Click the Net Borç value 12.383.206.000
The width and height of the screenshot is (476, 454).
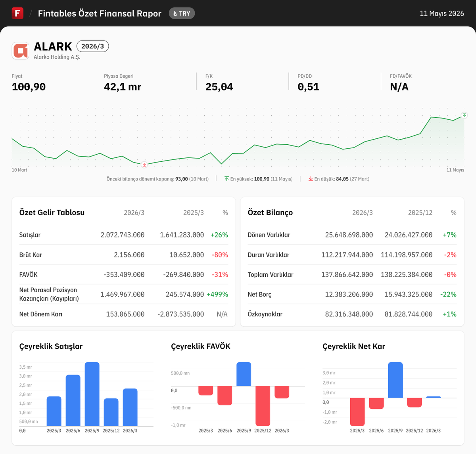(x=349, y=294)
